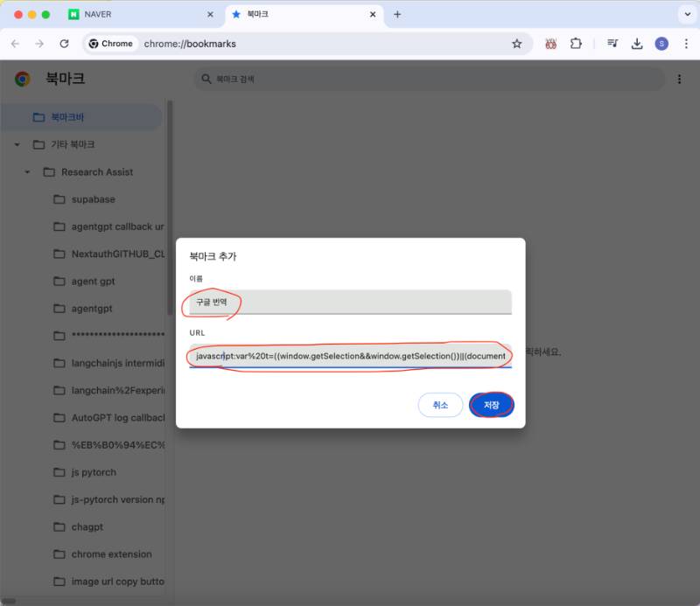Click the bookmark star icon in address bar
Screen dimensions: 700x606
click(x=516, y=44)
